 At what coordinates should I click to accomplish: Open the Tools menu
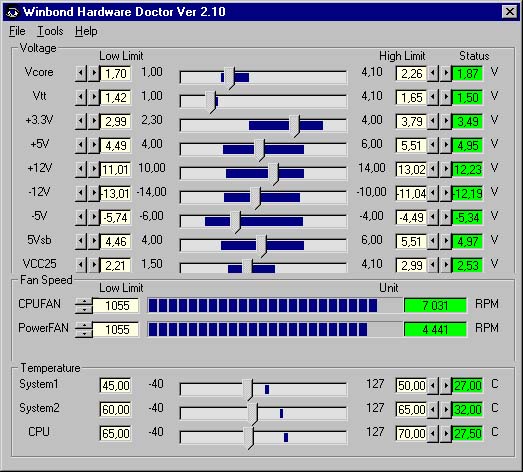(x=50, y=31)
